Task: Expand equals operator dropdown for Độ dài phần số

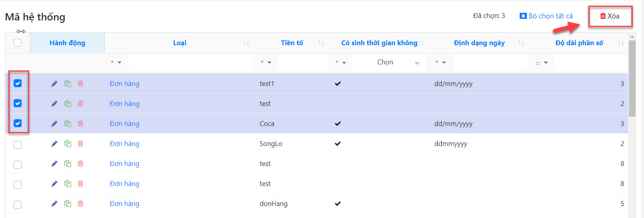Action: coord(541,63)
